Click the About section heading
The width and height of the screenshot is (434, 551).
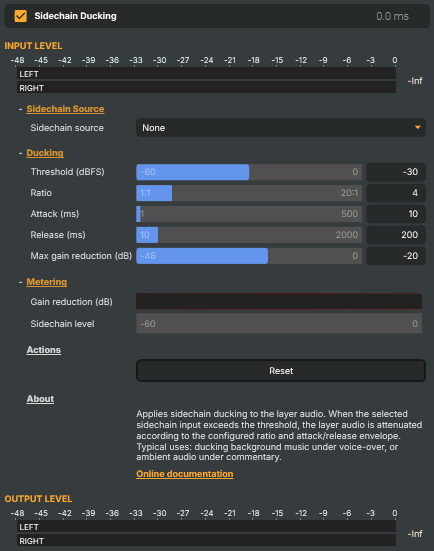(40, 399)
